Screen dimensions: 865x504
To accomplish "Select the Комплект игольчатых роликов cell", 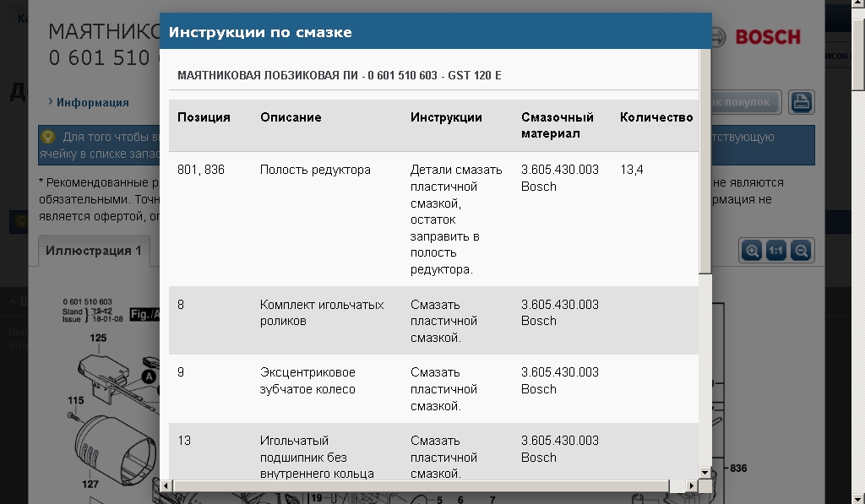I will click(x=322, y=312).
